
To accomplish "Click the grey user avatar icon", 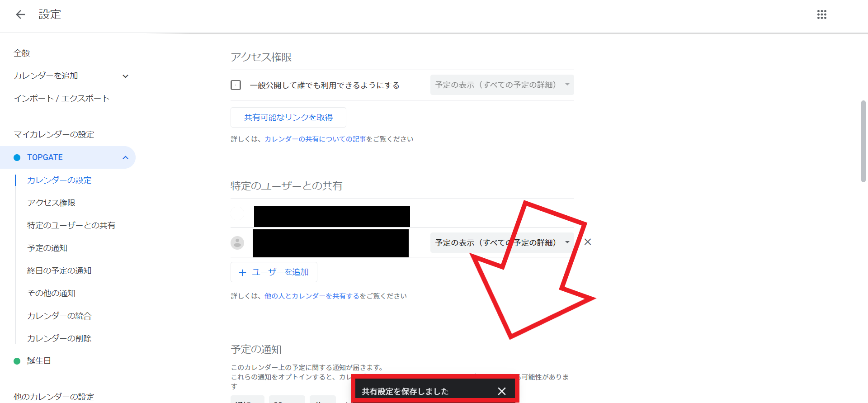I will coord(237,243).
